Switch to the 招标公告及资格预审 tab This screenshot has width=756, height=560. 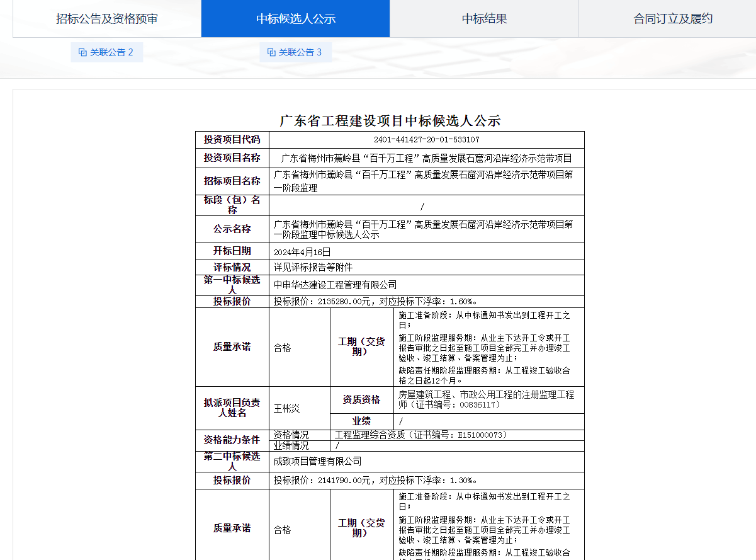tap(107, 19)
